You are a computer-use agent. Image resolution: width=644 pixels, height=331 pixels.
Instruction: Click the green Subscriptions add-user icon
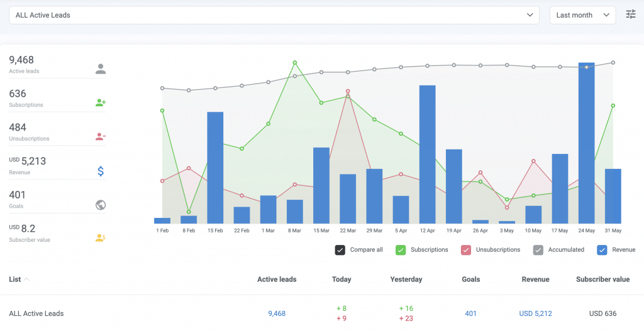(x=101, y=102)
